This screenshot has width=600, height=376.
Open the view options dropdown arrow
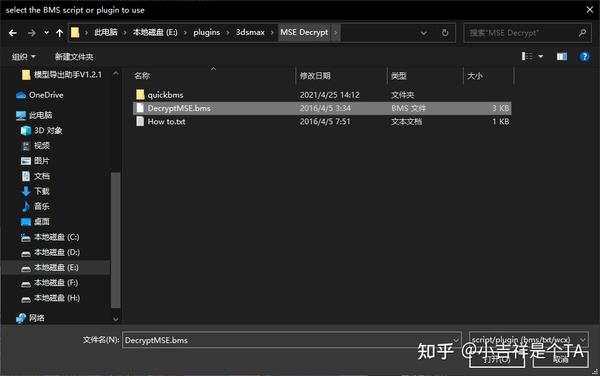(541, 57)
